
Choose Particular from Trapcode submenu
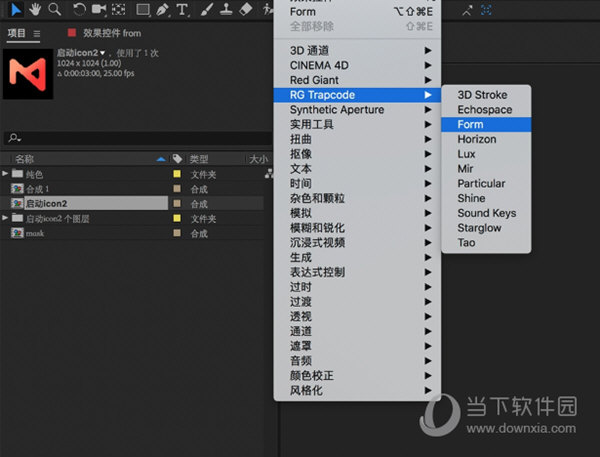point(486,184)
